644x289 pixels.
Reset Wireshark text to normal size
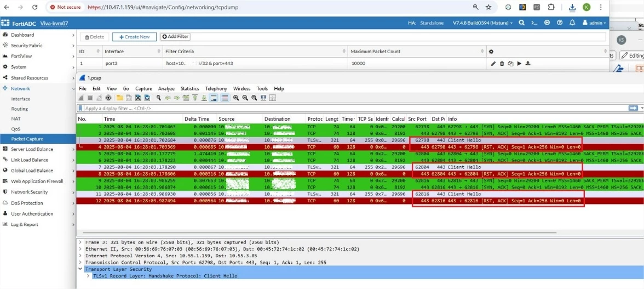pos(254,98)
